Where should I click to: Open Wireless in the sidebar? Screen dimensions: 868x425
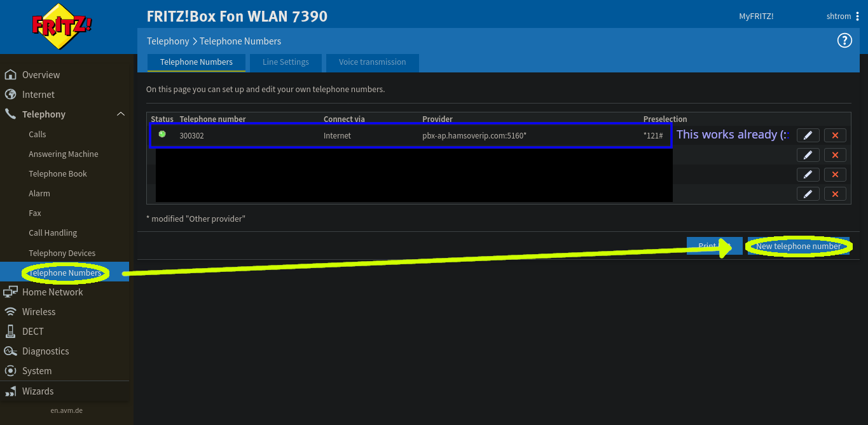[x=39, y=312]
